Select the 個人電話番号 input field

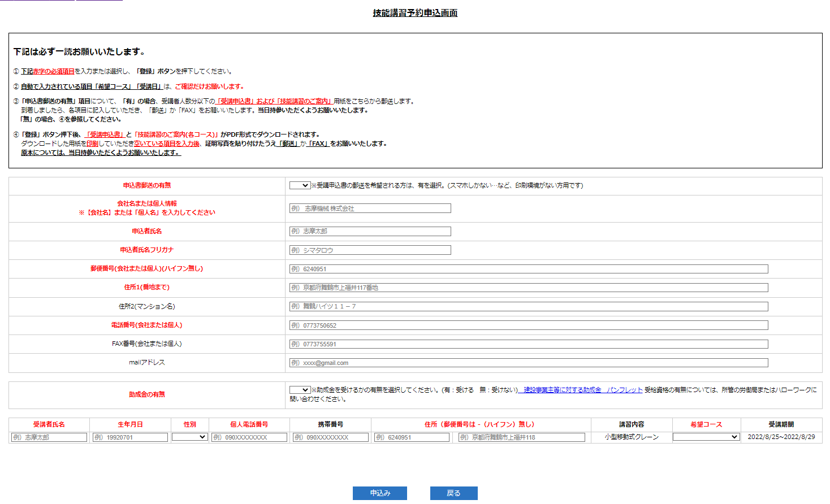[249, 437]
